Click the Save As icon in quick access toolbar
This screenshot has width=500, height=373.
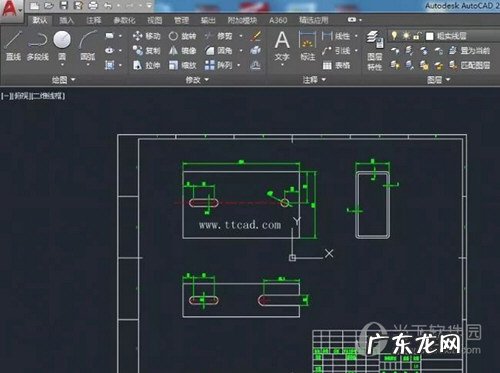[x=78, y=5]
